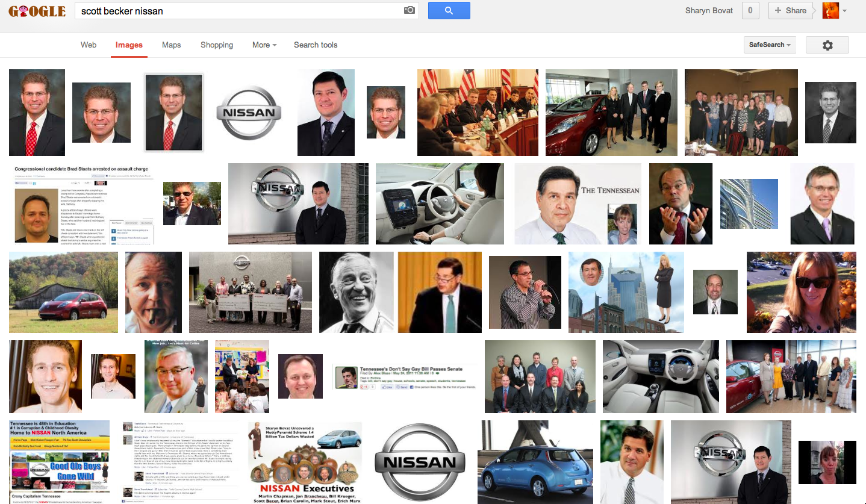Expand the More menu

(x=264, y=45)
